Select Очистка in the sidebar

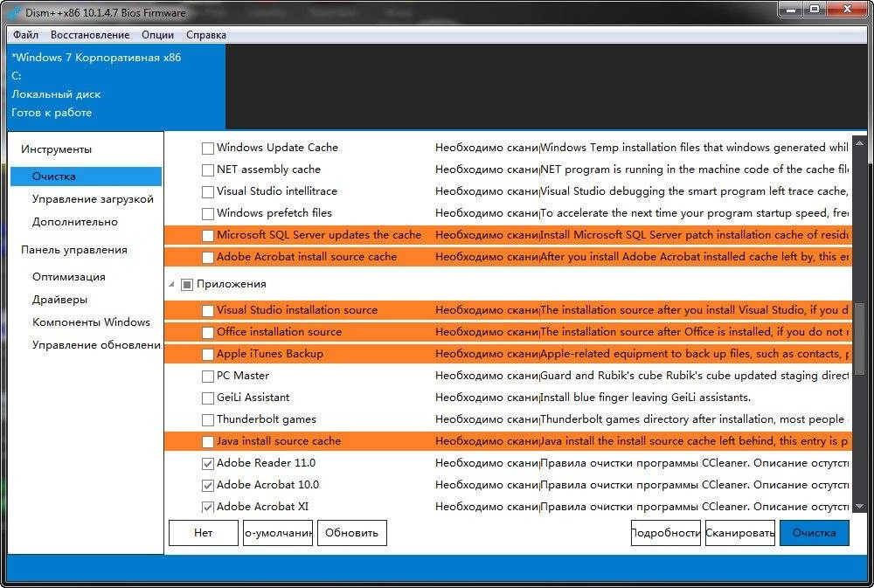pos(86,176)
